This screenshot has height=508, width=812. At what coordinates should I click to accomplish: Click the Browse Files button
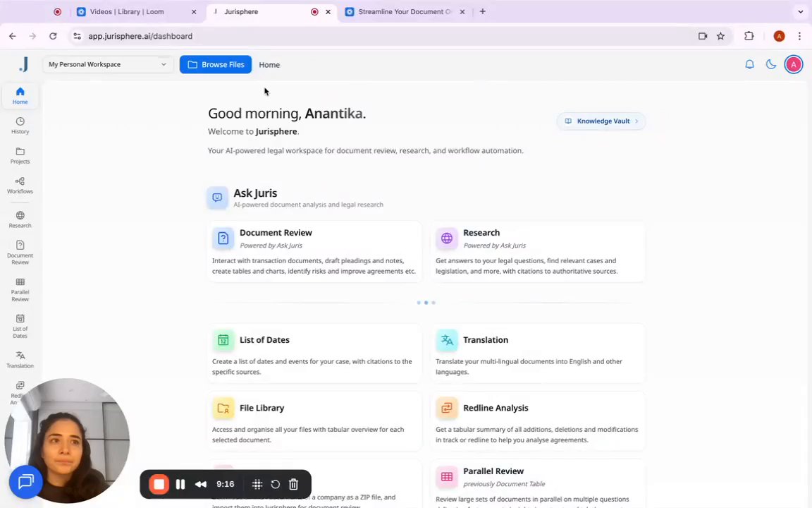tap(216, 64)
